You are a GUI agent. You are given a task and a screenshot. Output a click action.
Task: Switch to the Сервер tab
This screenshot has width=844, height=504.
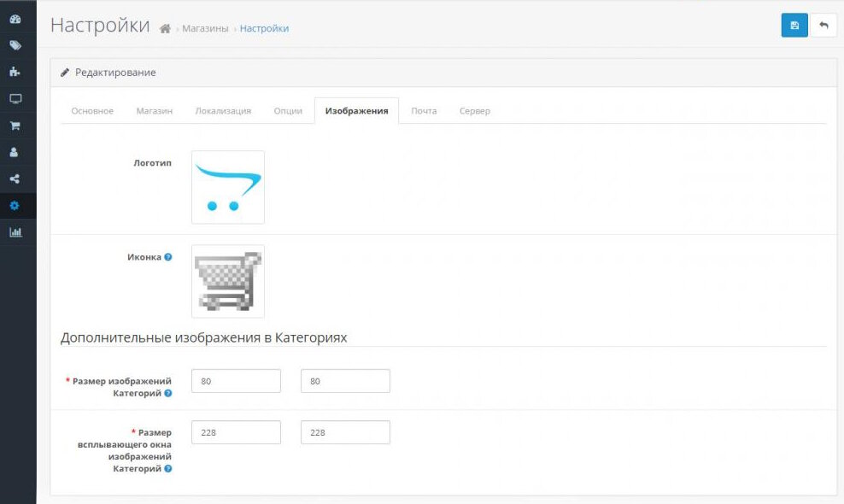pyautogui.click(x=475, y=111)
